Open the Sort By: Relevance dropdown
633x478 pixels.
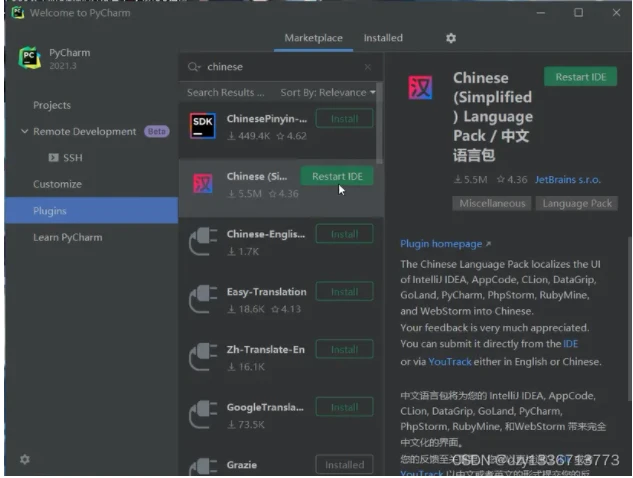[x=328, y=93]
